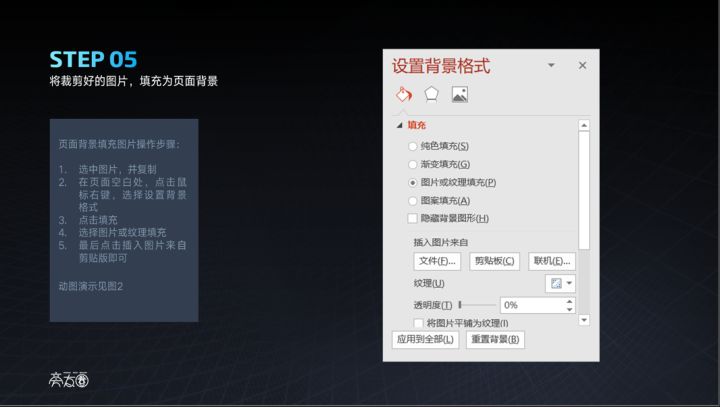Open the Fill paint bucket tab
720x407 pixels.
[x=404, y=95]
